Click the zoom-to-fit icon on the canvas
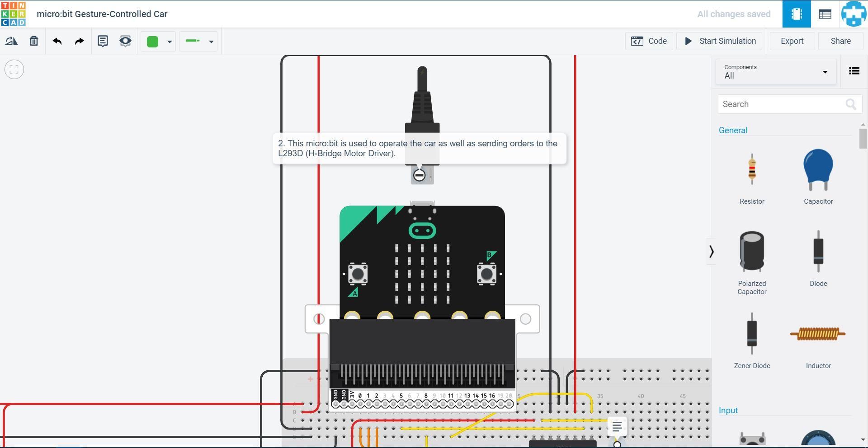This screenshot has width=868, height=448. point(14,69)
